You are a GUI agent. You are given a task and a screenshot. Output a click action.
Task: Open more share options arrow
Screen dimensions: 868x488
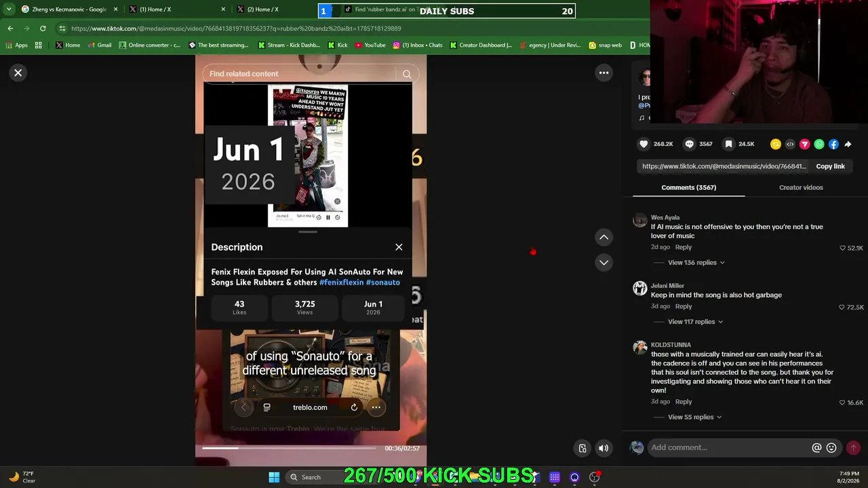tap(848, 144)
